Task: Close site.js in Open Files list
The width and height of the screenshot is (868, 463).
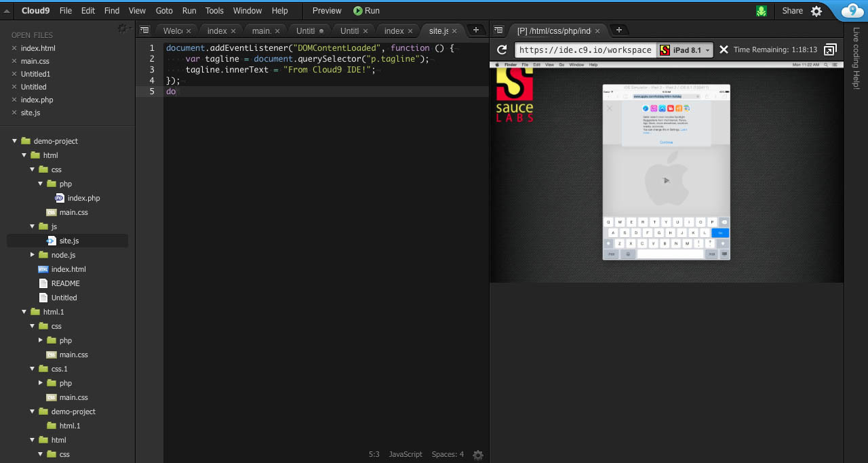Action: (14, 113)
